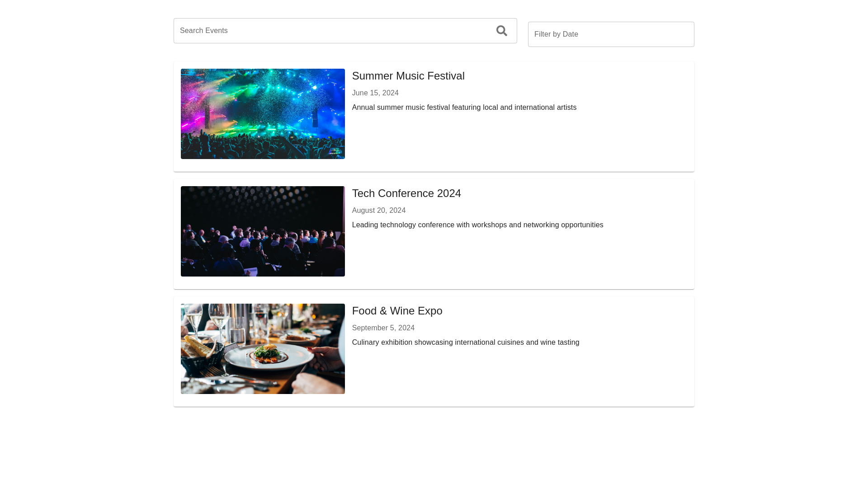Select the Tech Conference 2024 title
The width and height of the screenshot is (868, 488).
[406, 193]
